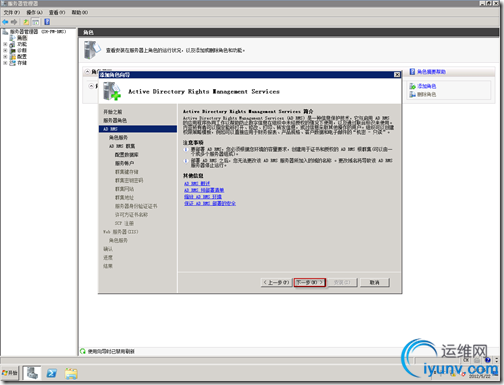Click 取消 Cancel button in wizard

point(375,282)
